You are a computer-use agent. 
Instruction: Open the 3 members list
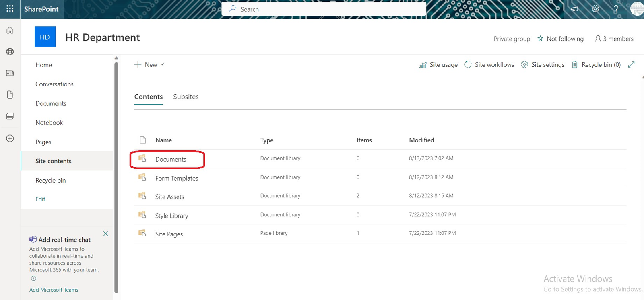click(x=614, y=39)
